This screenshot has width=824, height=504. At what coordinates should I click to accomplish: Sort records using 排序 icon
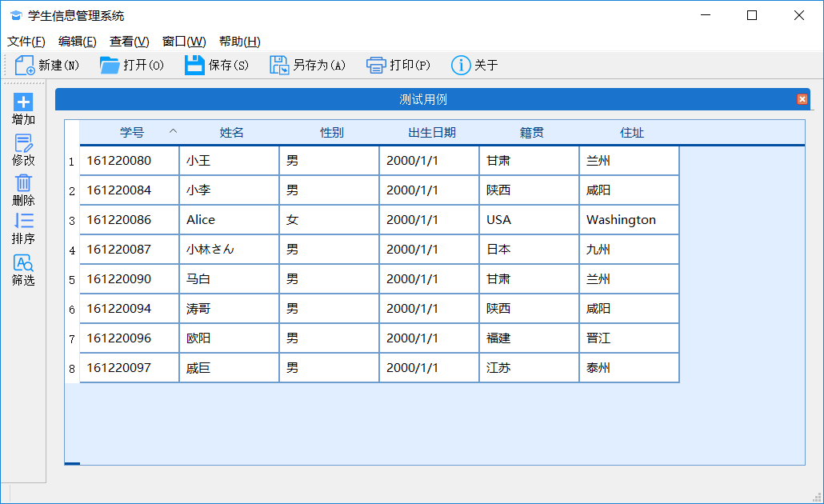click(x=23, y=222)
